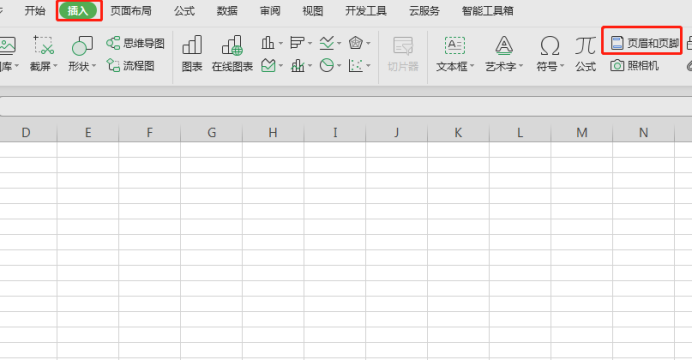Click in the formula bar input
The width and height of the screenshot is (692, 361).
pyautogui.click(x=346, y=107)
